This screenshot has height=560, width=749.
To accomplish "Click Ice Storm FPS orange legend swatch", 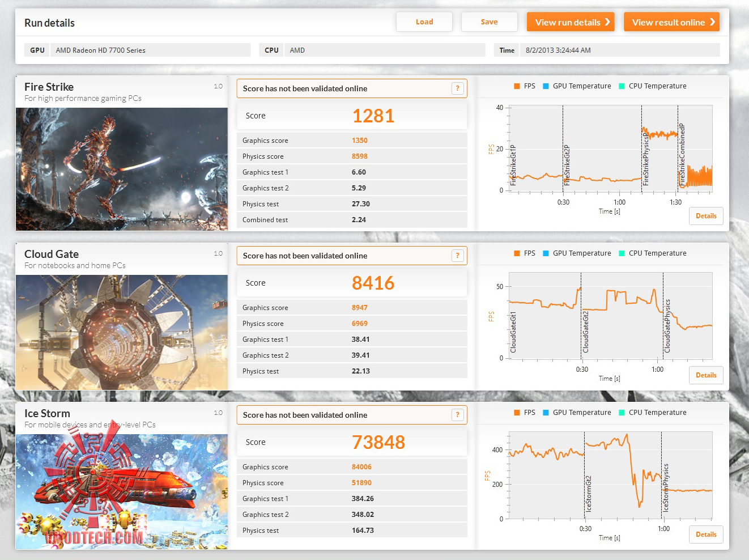I will (x=517, y=413).
